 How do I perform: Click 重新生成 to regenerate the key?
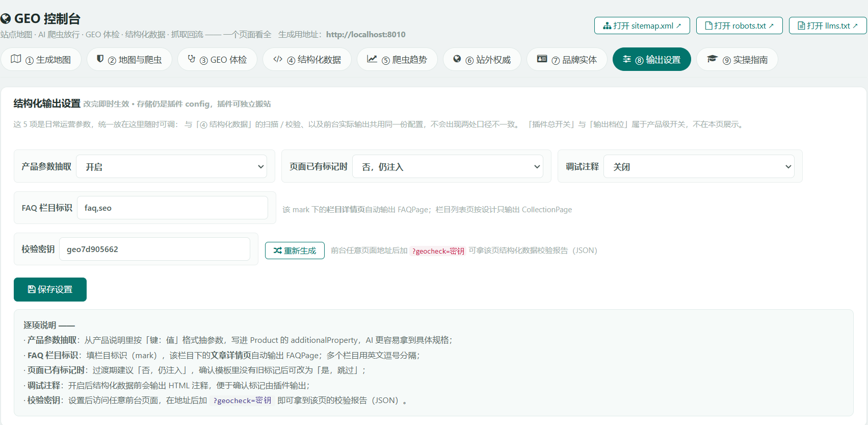pos(295,251)
